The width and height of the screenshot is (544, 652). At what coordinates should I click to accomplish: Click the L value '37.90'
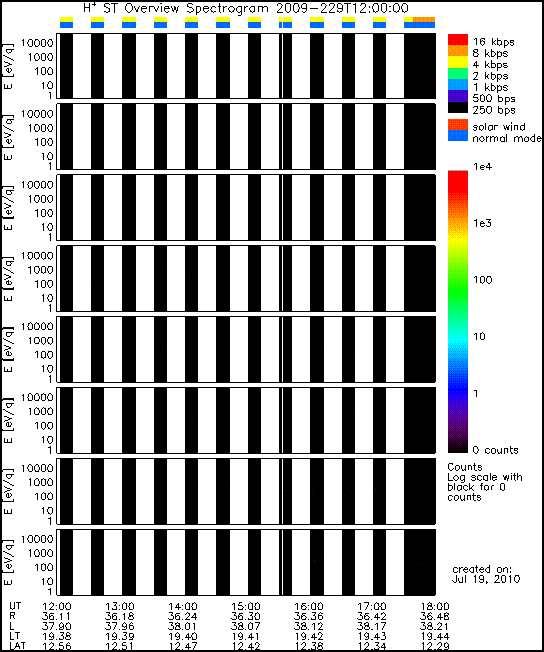(57, 627)
